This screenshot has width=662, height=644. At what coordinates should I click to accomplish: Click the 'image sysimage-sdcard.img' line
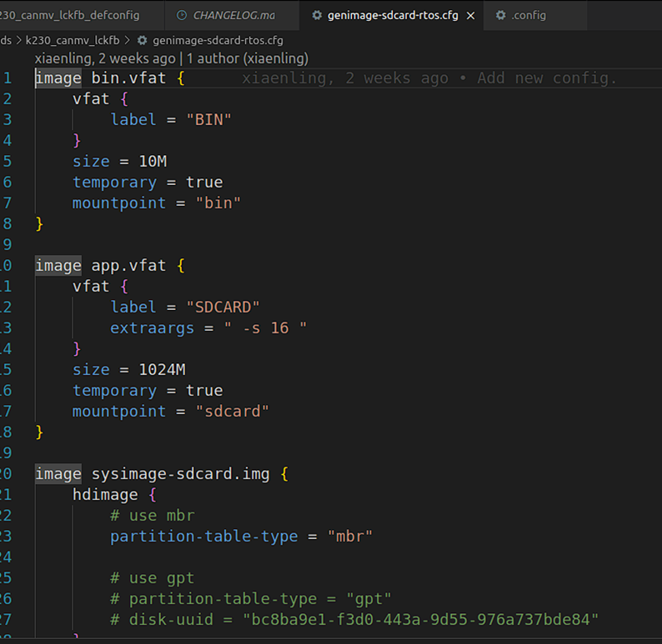click(x=162, y=474)
